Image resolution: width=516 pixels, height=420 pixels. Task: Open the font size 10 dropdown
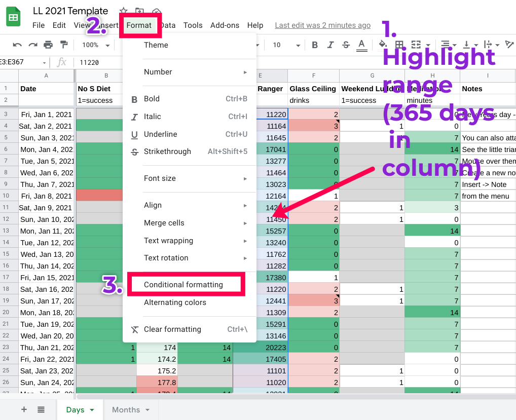tap(286, 45)
